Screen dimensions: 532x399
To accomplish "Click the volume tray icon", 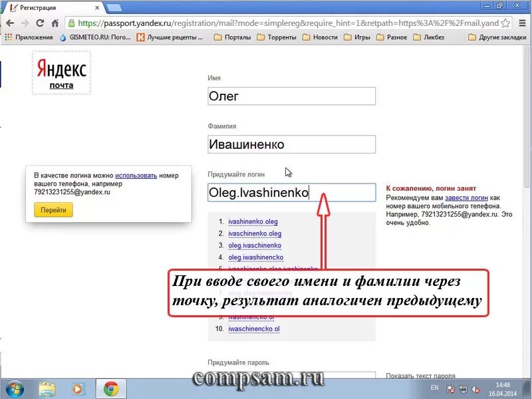I will [475, 389].
